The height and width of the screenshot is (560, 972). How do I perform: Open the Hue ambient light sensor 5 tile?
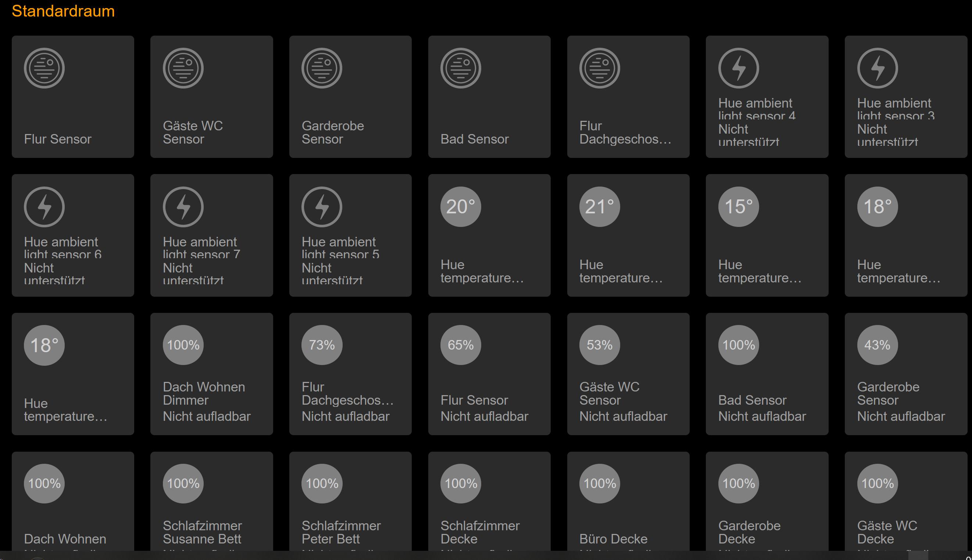(x=350, y=235)
